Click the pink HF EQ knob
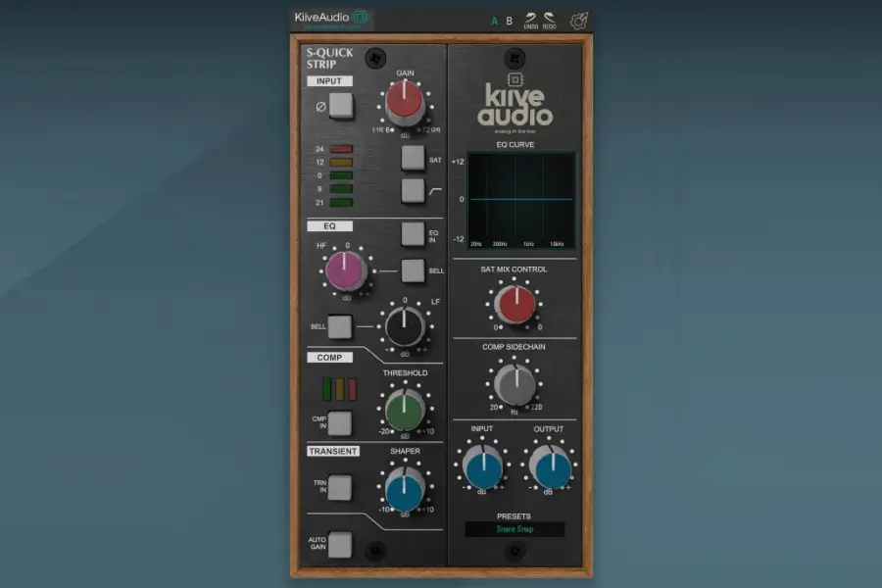882x588 pixels. (x=345, y=271)
